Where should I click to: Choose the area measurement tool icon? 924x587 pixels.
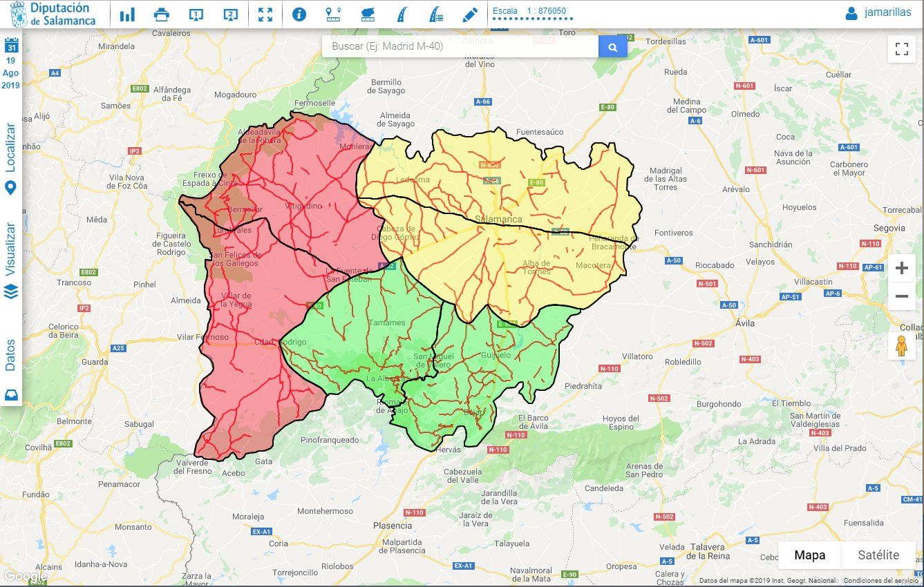(368, 15)
